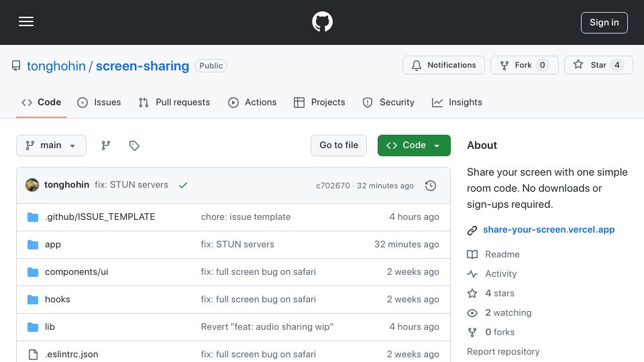The image size is (644, 362).
Task: Click file icon beside .eslintrc.json
Action: tap(33, 355)
